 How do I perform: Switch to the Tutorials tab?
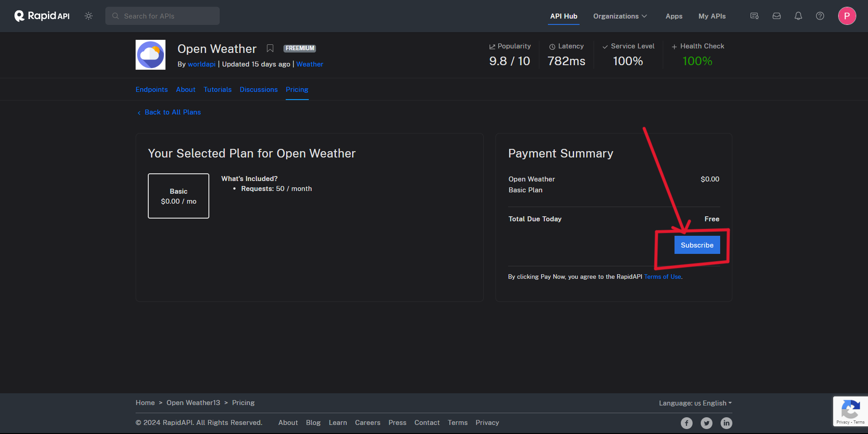217,90
